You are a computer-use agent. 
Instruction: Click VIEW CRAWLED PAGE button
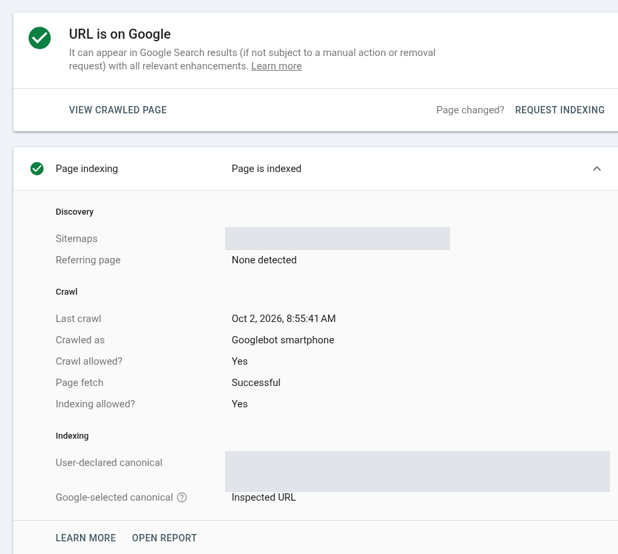point(118,110)
